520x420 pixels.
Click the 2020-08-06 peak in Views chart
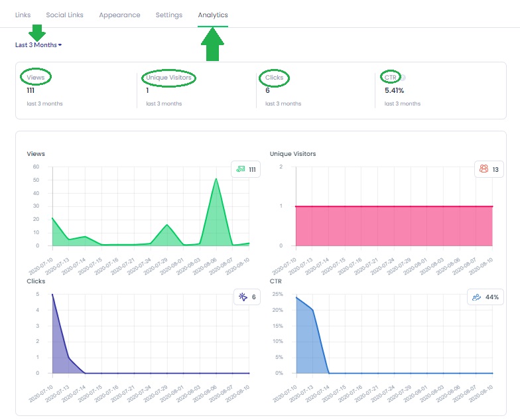click(x=216, y=179)
